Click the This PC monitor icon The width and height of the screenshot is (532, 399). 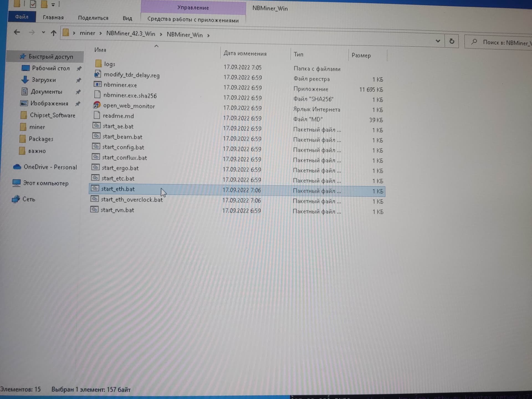point(17,183)
